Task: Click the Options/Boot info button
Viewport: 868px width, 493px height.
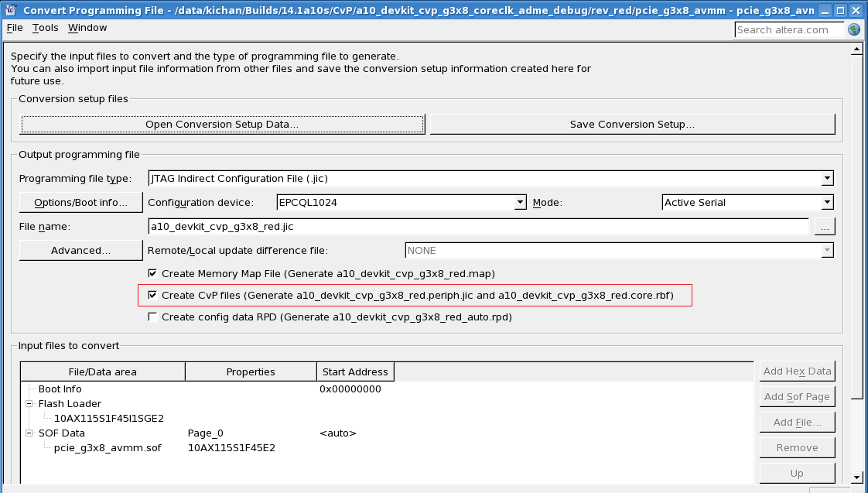Action: point(80,203)
